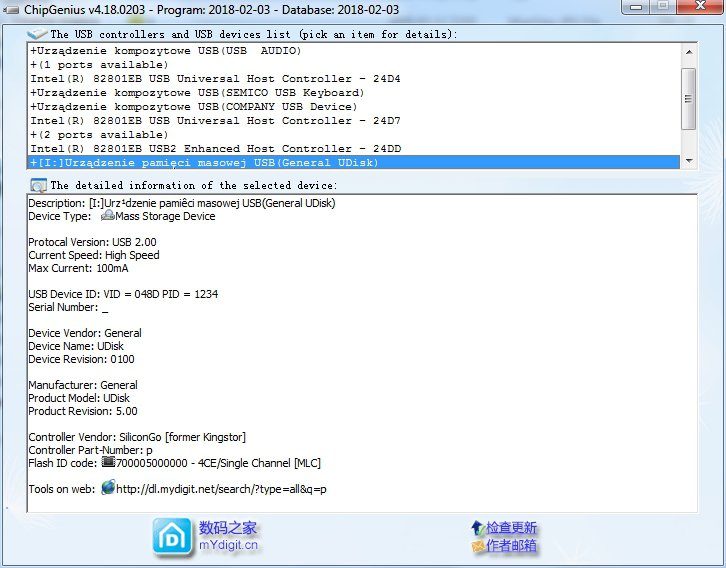Click the globe icon by Tools on web

[x=108, y=487]
